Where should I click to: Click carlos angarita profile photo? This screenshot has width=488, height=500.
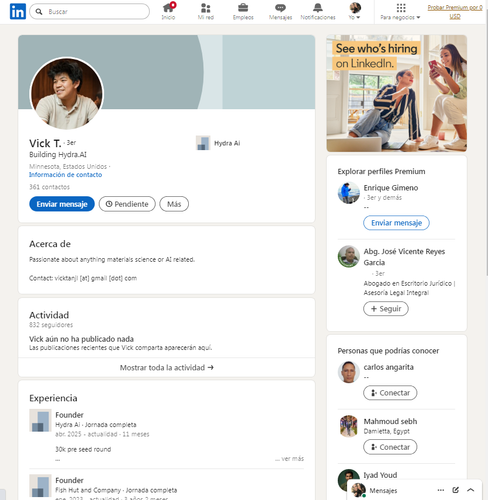coord(349,372)
